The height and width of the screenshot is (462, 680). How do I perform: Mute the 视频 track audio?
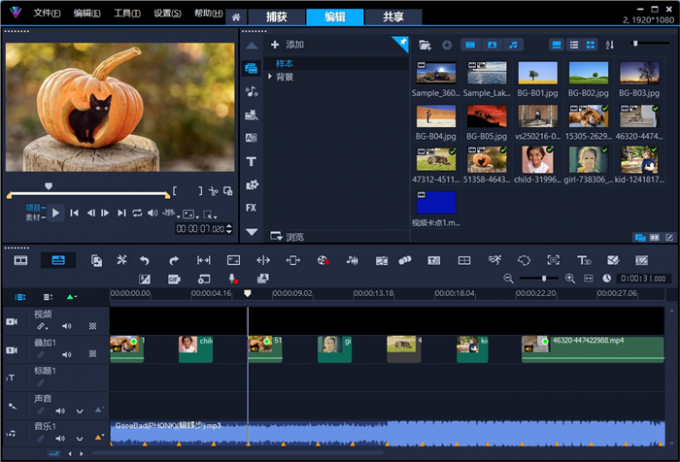(66, 326)
